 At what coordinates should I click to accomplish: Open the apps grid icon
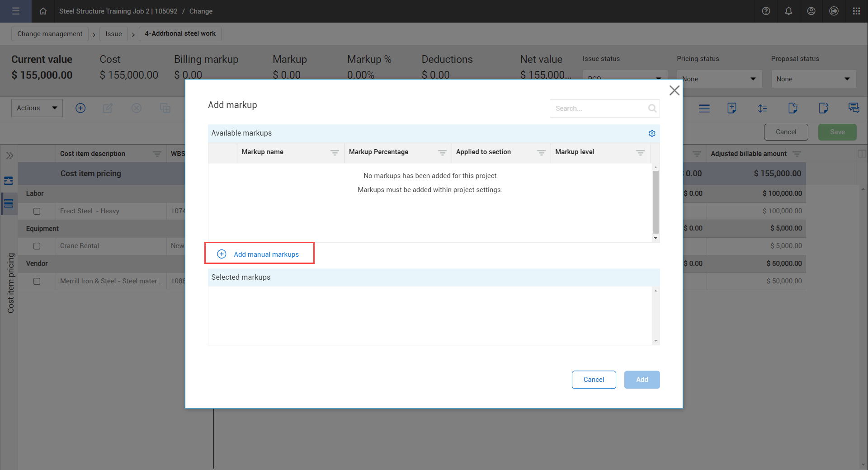tap(856, 11)
